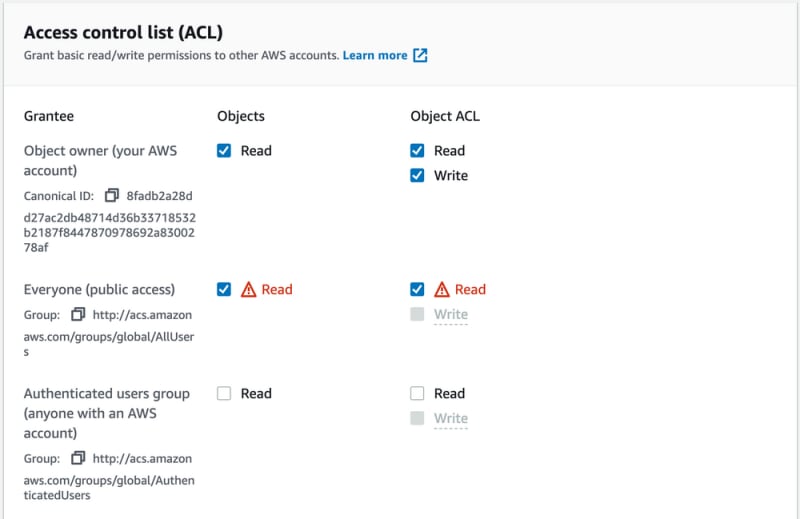Click the external link icon beside Learn more
Viewport: 800px width, 519px height.
point(420,55)
